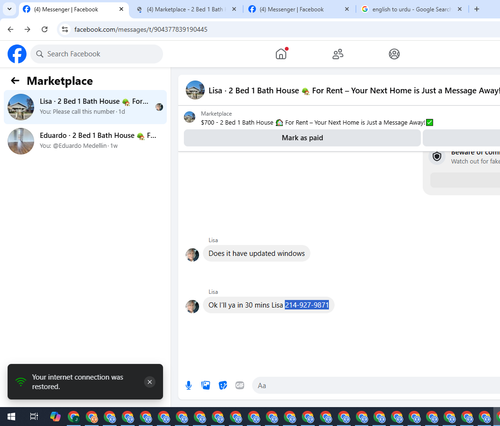The image size is (500, 426).
Task: Open the $700 listing title link
Action: 317,123
